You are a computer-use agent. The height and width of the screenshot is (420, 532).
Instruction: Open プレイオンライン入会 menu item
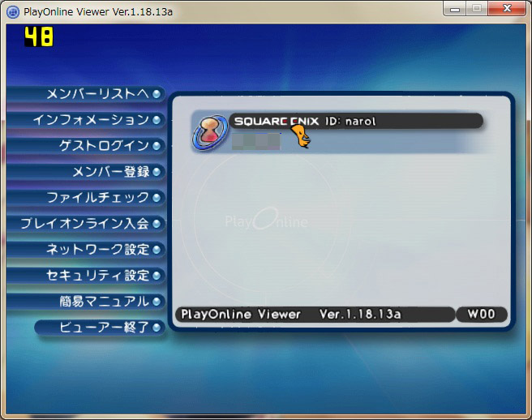point(85,224)
